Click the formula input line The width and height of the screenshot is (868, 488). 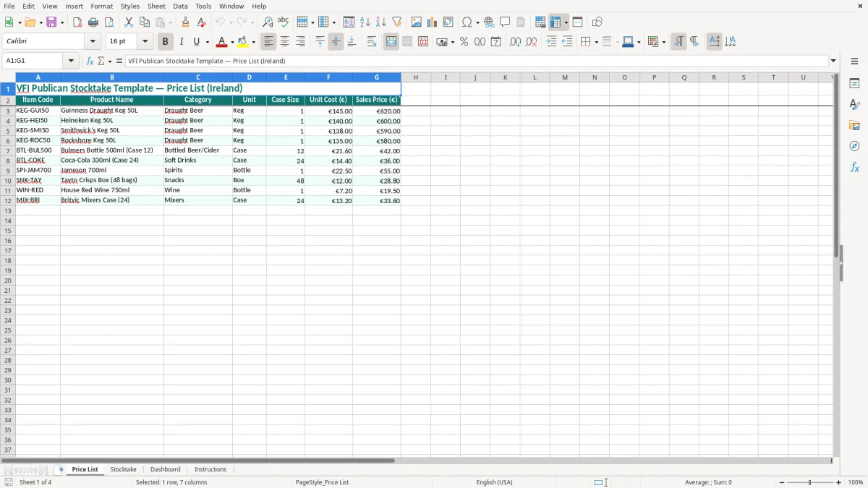tap(477, 61)
